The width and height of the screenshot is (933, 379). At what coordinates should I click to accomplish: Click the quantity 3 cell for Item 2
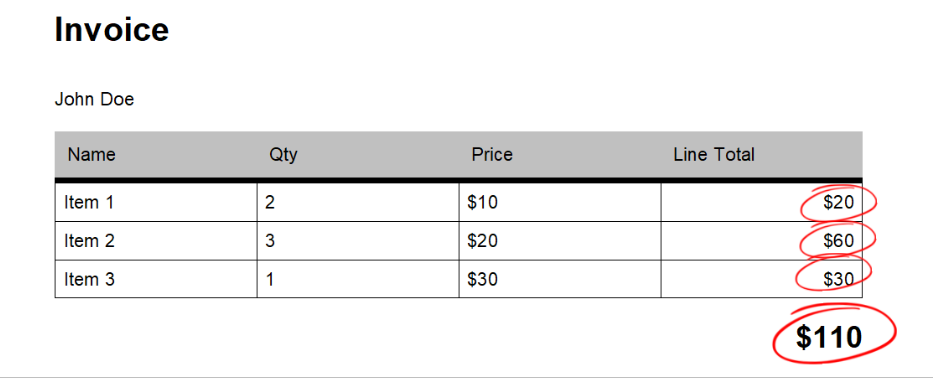point(358,241)
